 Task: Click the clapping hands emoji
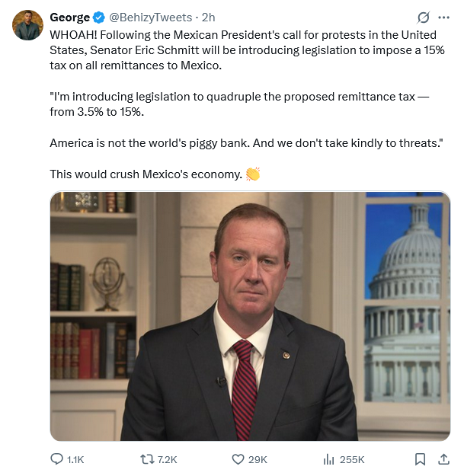coord(253,174)
